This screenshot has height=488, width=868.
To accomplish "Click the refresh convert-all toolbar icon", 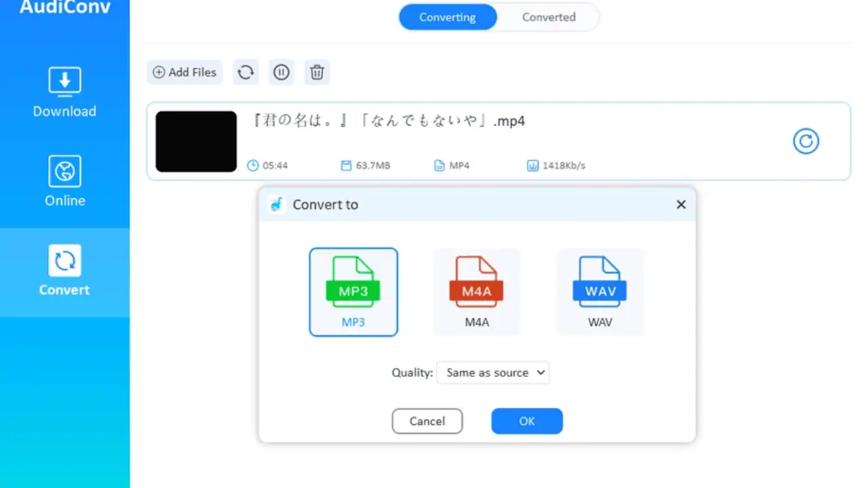I will tap(245, 72).
